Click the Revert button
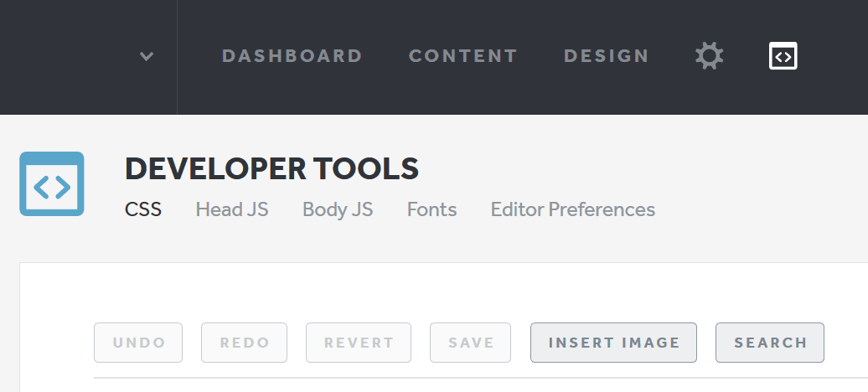Image resolution: width=868 pixels, height=392 pixels. tap(359, 343)
